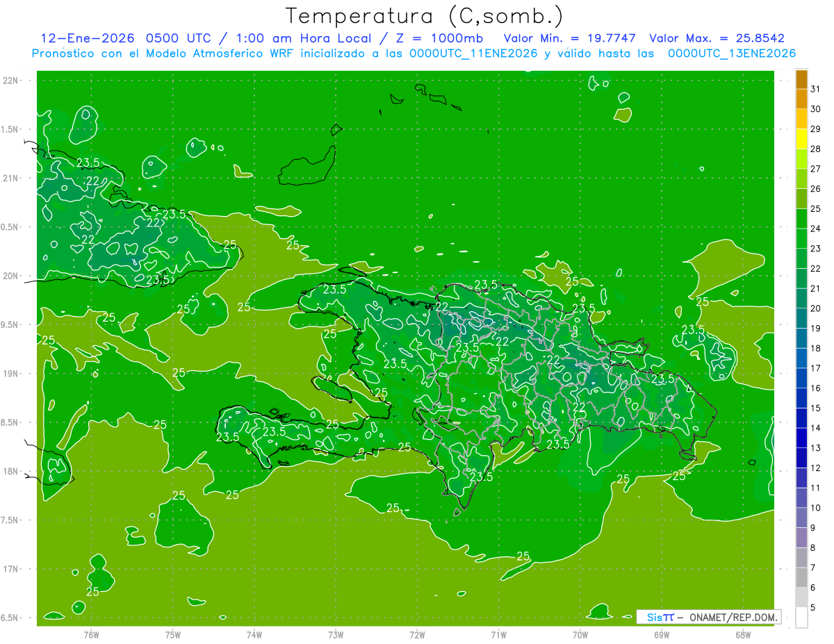The image size is (834, 644).
Task: Pick the teal swatch between 19 and 20
Action: pyautogui.click(x=801, y=318)
